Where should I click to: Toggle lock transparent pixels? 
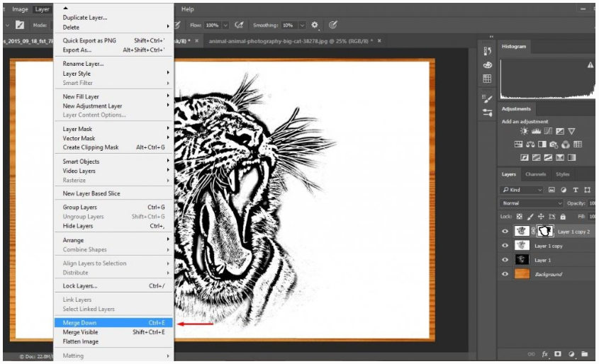[x=519, y=217]
